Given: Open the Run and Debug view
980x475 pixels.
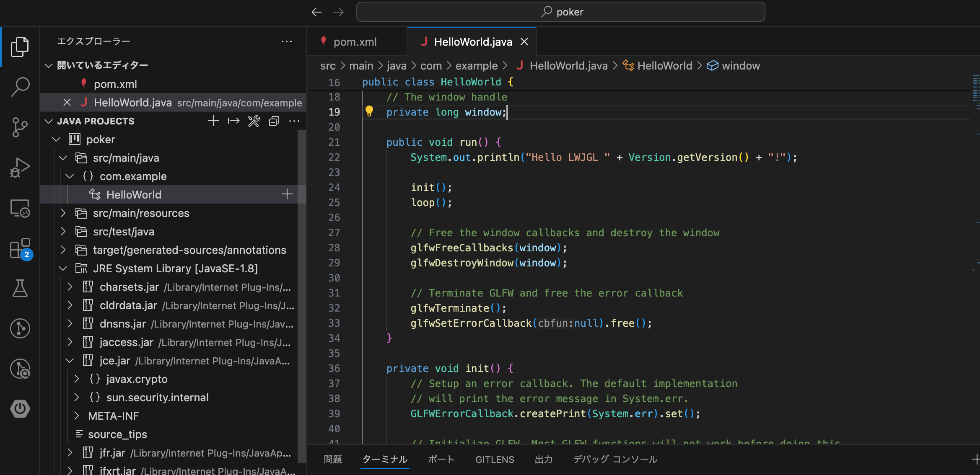Looking at the screenshot, I should point(20,167).
